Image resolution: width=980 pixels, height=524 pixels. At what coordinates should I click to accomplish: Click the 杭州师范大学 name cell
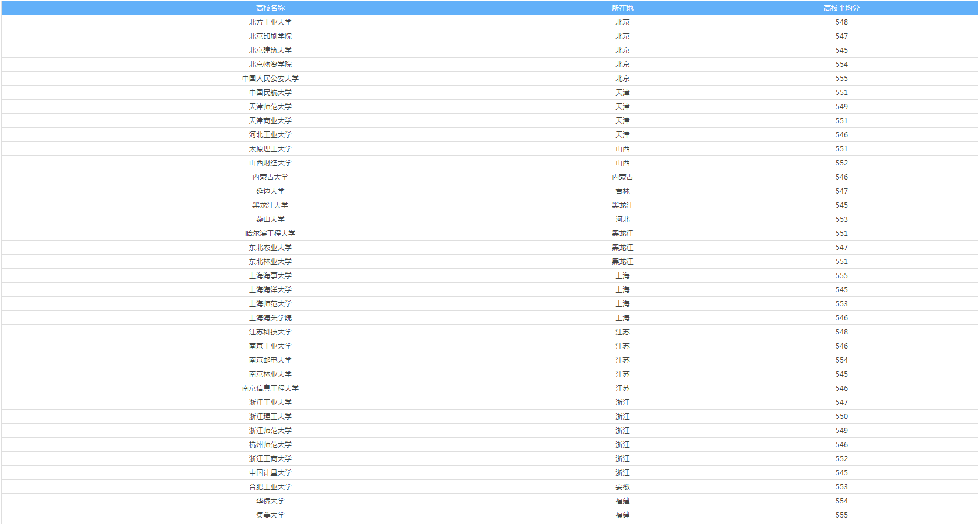(x=270, y=445)
